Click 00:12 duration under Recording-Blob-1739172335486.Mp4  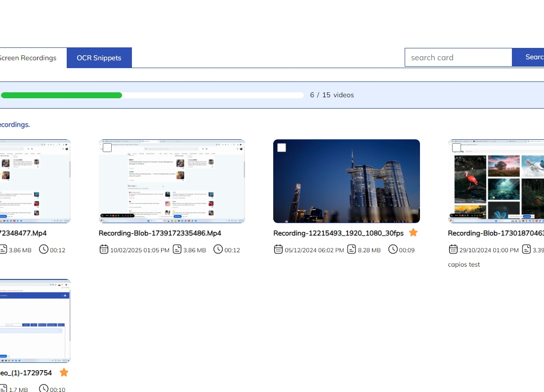[232, 250]
